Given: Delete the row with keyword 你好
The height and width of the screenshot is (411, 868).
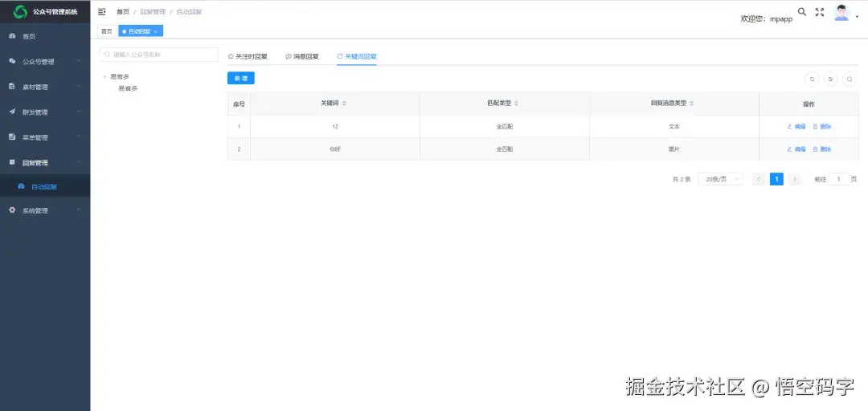Looking at the screenshot, I should coord(822,149).
